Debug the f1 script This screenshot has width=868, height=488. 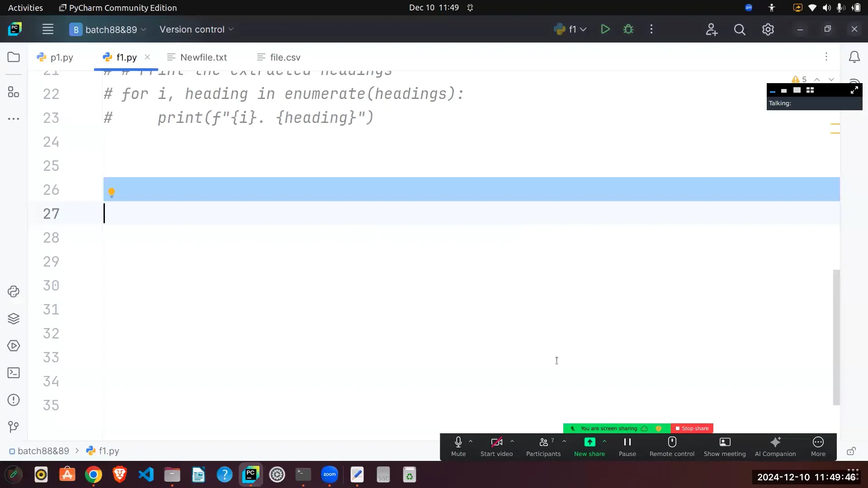click(628, 29)
